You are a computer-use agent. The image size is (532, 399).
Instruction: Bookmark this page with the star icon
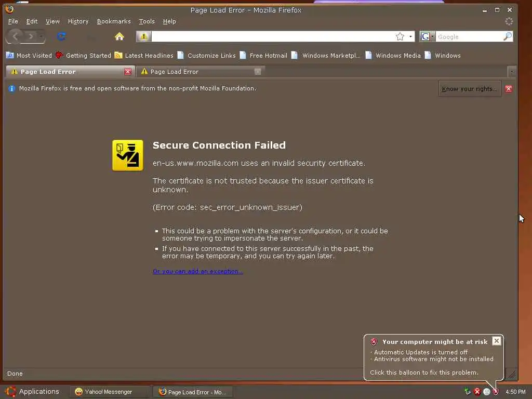point(400,36)
